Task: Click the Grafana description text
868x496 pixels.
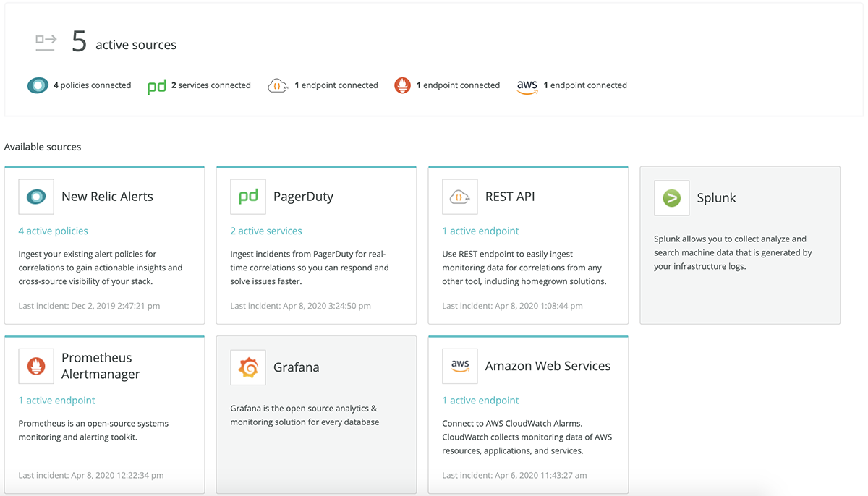Action: click(x=305, y=415)
